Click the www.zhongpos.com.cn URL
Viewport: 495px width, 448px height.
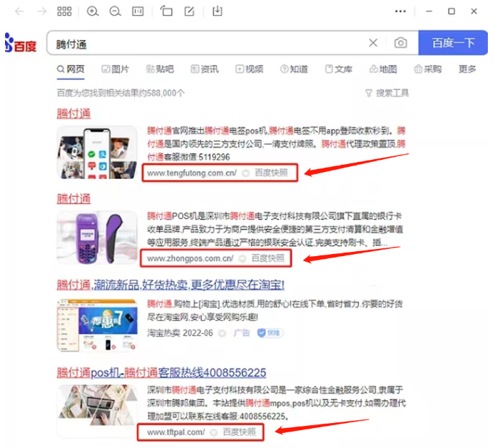190,258
